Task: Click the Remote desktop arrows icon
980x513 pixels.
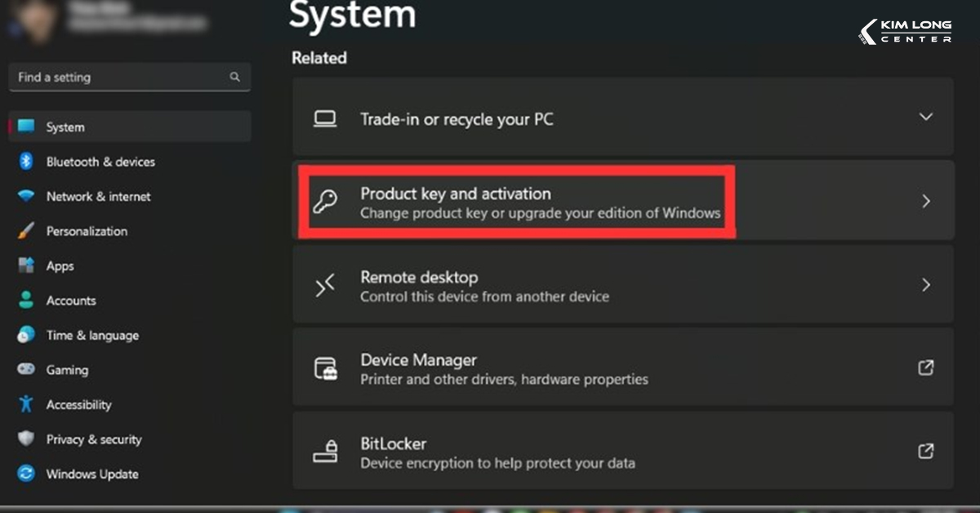Action: pyautogui.click(x=326, y=285)
